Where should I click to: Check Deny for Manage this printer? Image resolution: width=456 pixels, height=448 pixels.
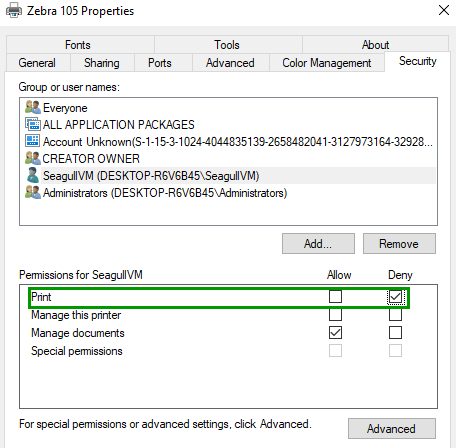pos(395,314)
